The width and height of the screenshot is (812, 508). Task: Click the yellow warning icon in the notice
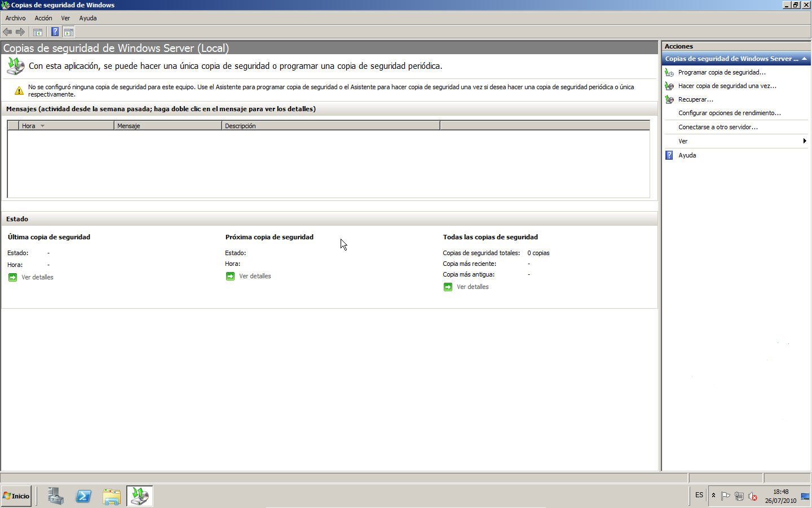[x=19, y=90]
